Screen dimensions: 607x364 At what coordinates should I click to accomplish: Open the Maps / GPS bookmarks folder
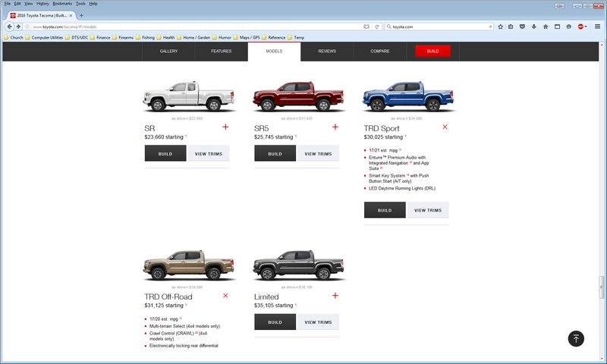pyautogui.click(x=246, y=37)
